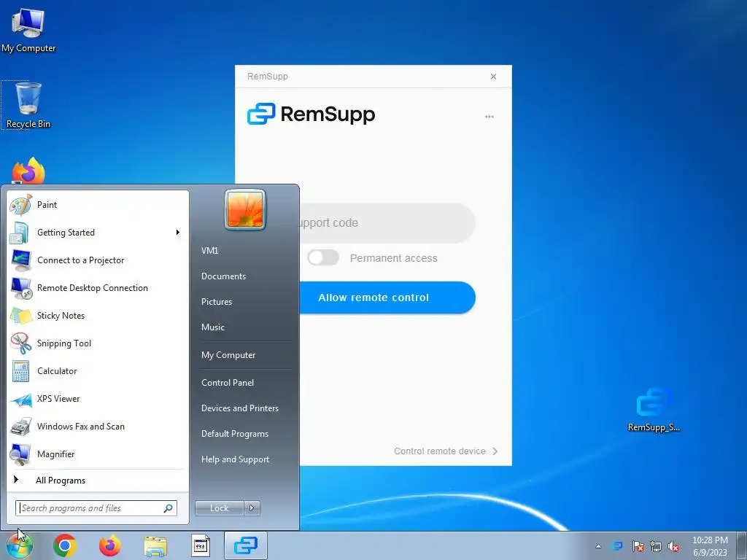Show hidden tray icons arrow
The image size is (747, 560).
(x=598, y=546)
